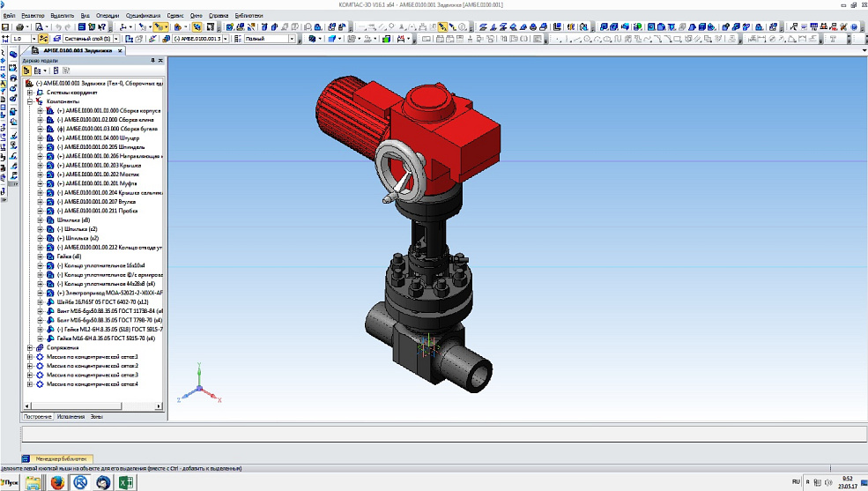
Task: Click the Print icon in the toolbar
Action: click(x=19, y=27)
